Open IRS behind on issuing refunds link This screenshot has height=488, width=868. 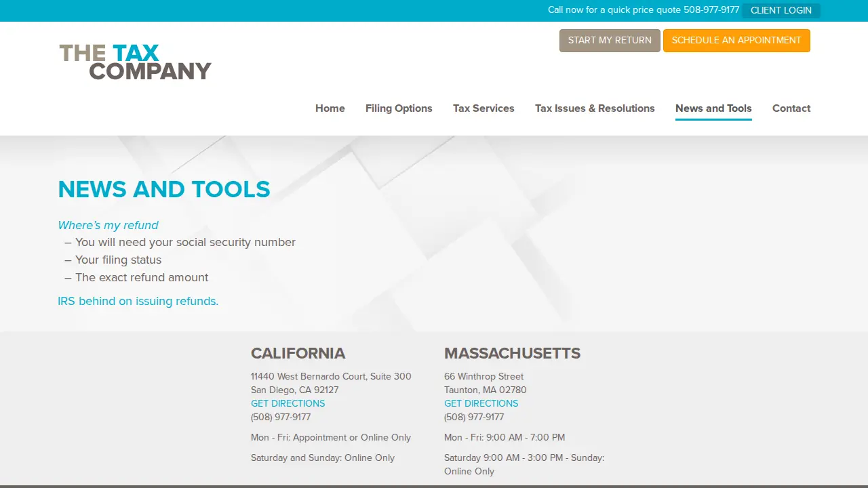click(138, 301)
